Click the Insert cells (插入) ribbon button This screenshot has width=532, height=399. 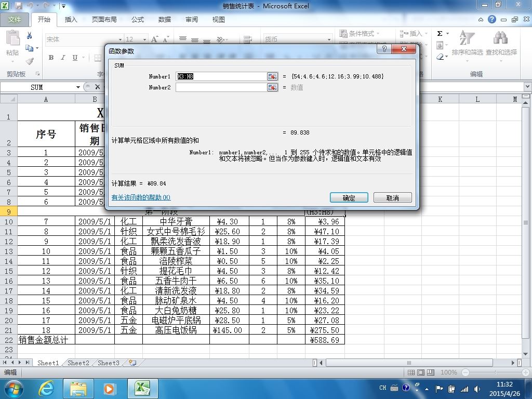[x=413, y=33]
